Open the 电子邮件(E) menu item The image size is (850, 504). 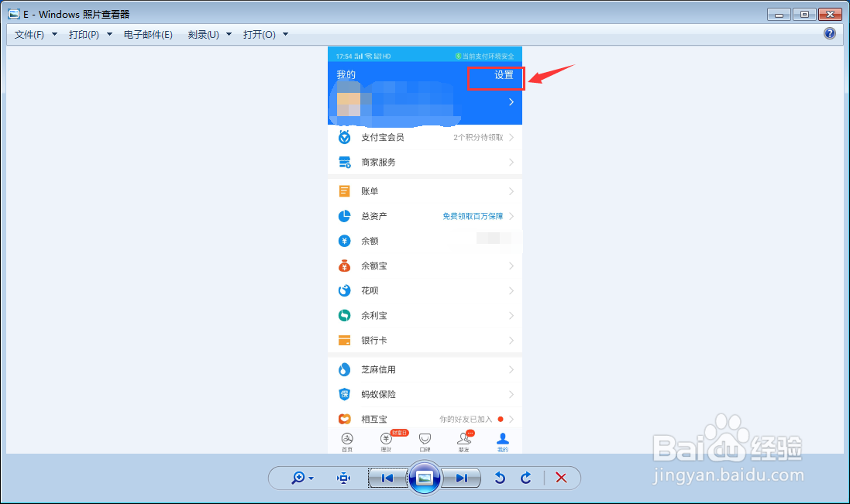point(148,35)
